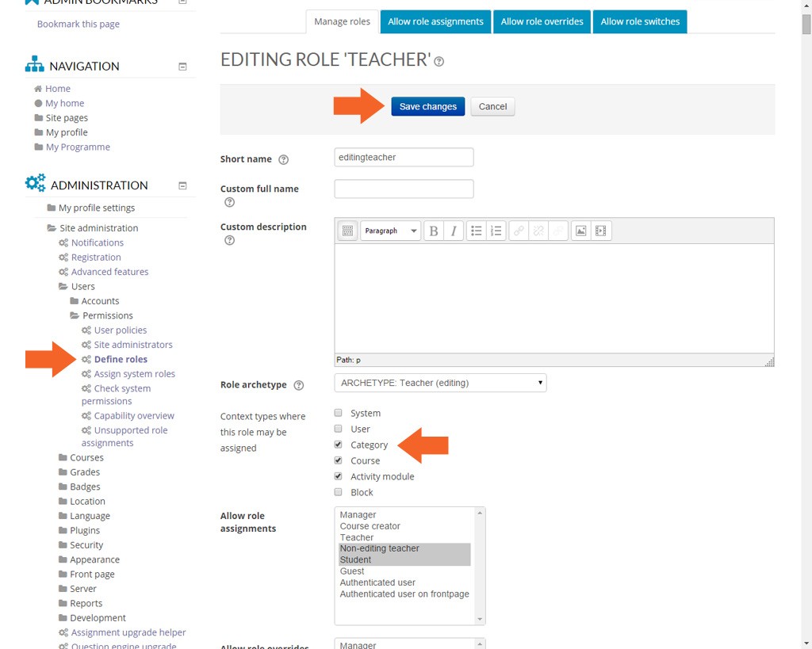This screenshot has height=649, width=812.
Task: Switch to the Manage roles tab
Action: point(342,21)
